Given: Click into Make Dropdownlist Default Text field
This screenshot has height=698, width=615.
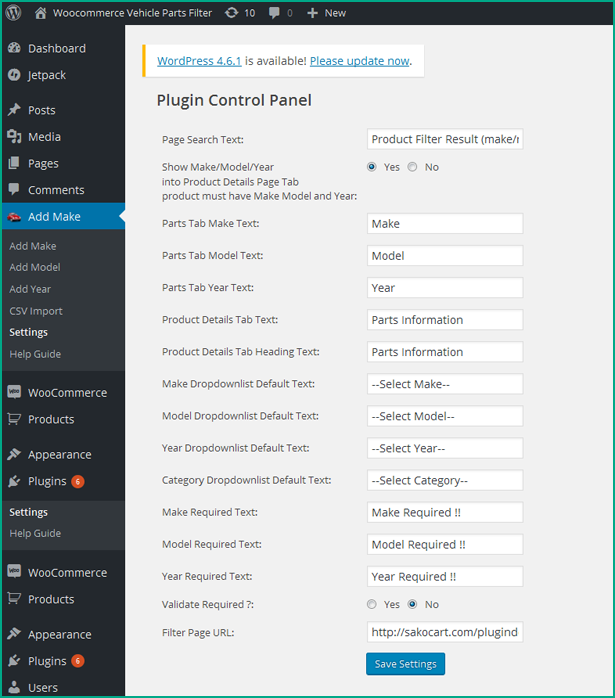Looking at the screenshot, I should 445,384.
